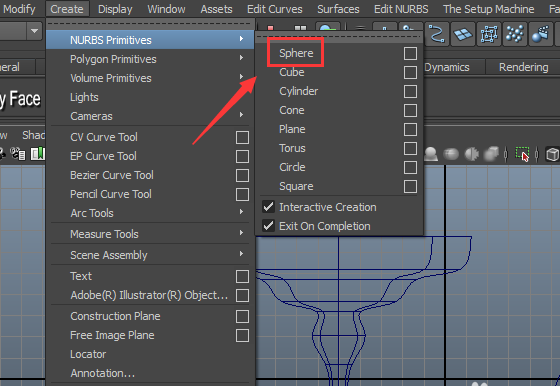Open the Assets menu
This screenshot has width=560, height=386.
pos(216,9)
